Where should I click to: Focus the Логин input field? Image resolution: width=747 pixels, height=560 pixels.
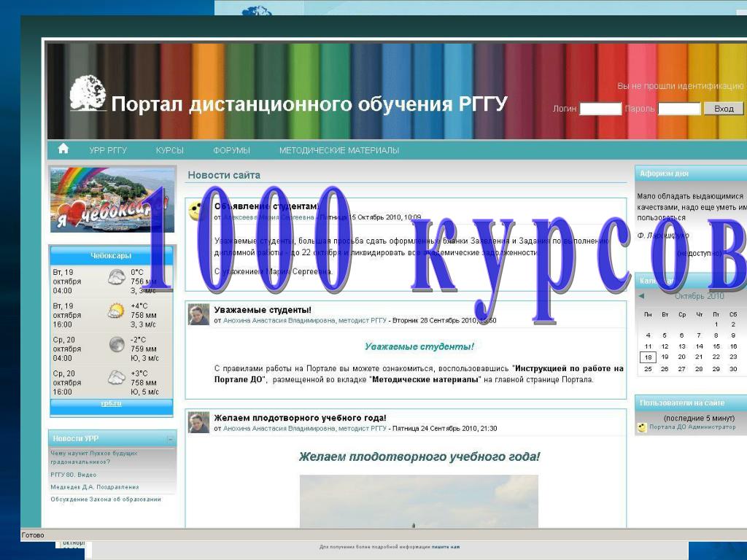pos(600,109)
